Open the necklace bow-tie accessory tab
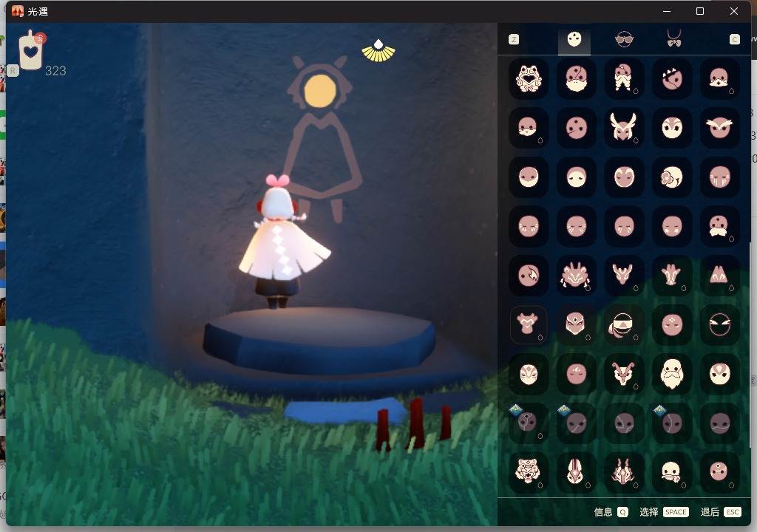The image size is (757, 532). tap(673, 40)
